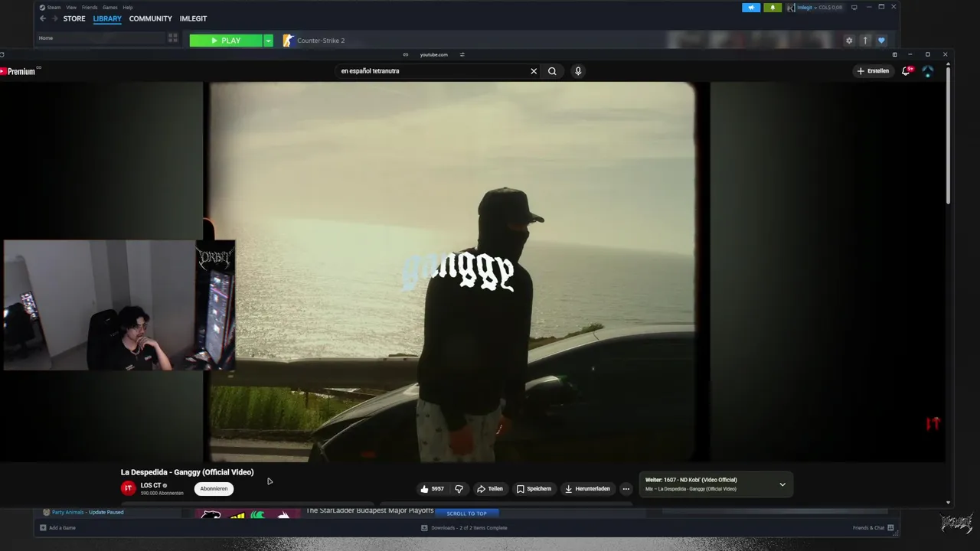Image resolution: width=980 pixels, height=551 pixels.
Task: Toggle Steam library grid view icon
Action: (173, 37)
